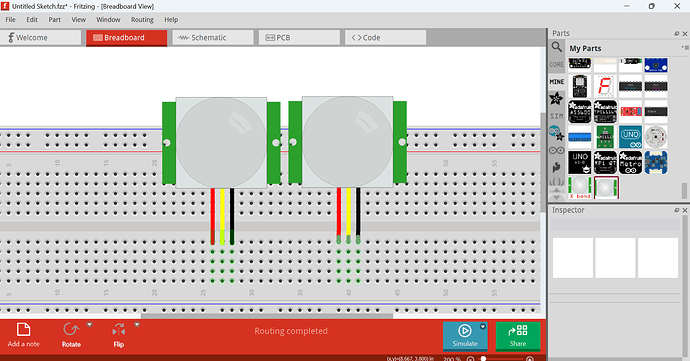Click the Rotate tool
The width and height of the screenshot is (690, 361).
(71, 335)
